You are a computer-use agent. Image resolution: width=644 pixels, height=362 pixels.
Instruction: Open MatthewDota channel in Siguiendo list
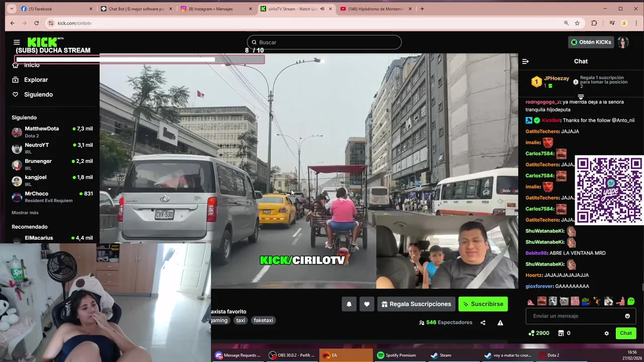(x=52, y=132)
